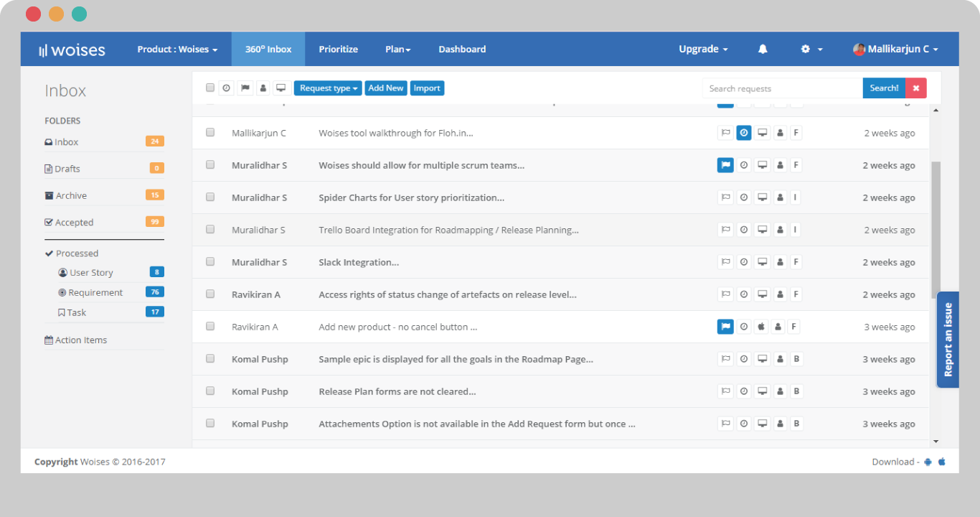The image size is (980, 517).
Task: Click person icon on Slack Integration row
Action: point(780,262)
